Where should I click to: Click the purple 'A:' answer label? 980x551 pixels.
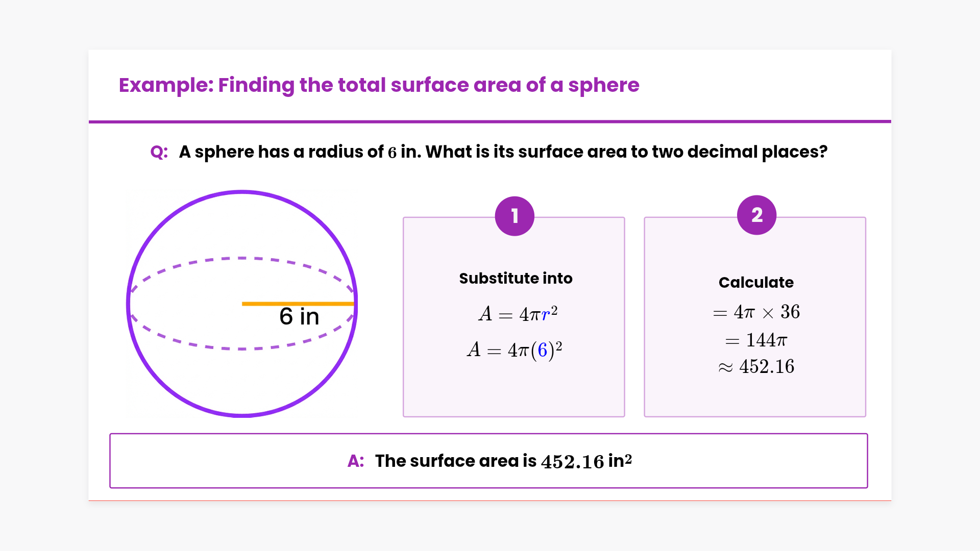[356, 461]
